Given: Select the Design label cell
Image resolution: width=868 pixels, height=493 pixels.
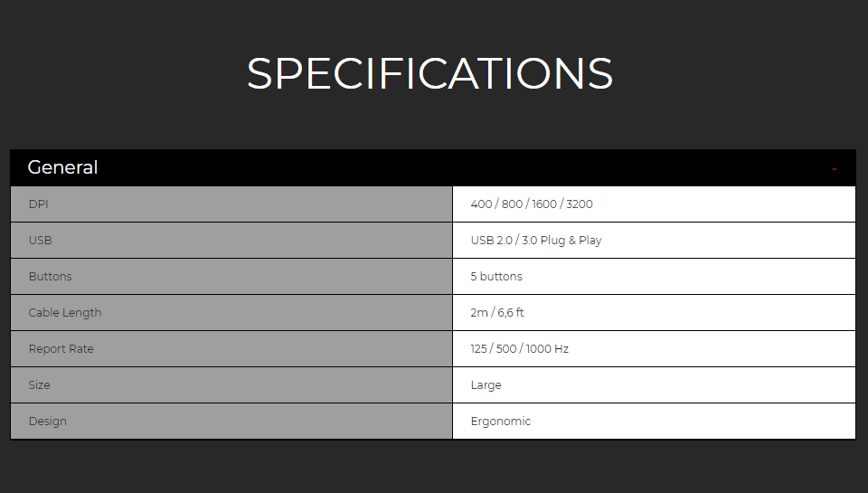Looking at the screenshot, I should [x=231, y=421].
